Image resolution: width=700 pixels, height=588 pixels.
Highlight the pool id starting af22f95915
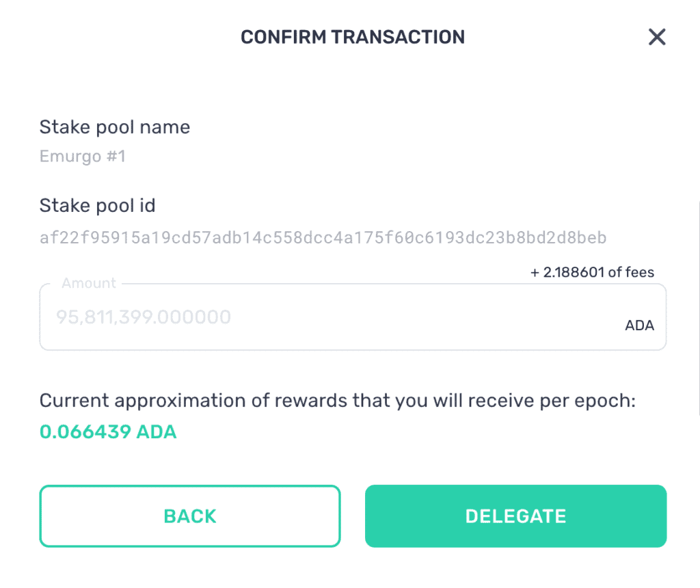[323, 237]
